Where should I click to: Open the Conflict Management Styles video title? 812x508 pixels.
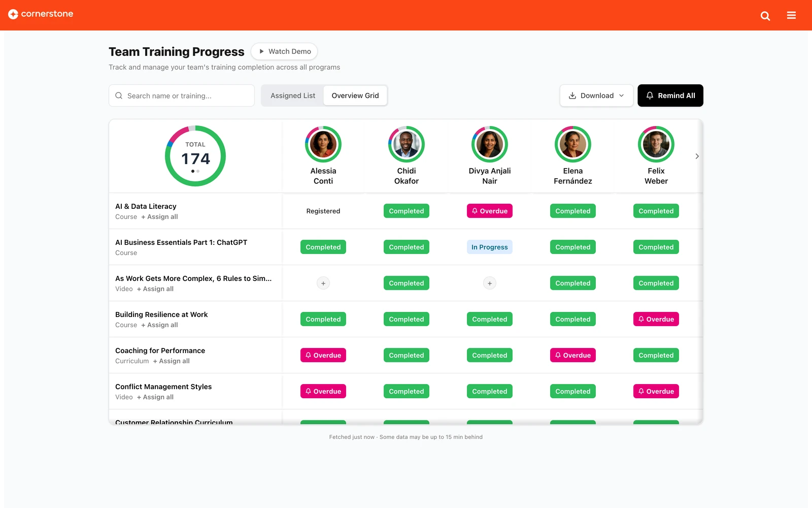pos(163,387)
